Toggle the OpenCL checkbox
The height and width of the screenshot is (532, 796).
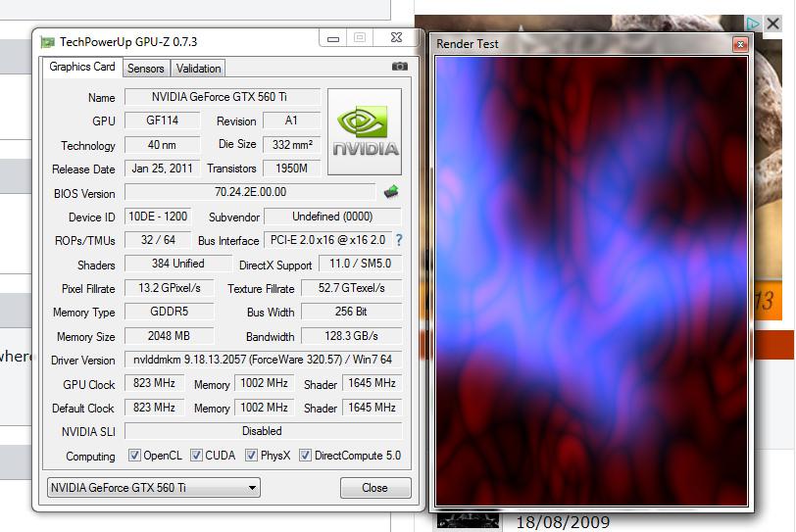tap(134, 455)
